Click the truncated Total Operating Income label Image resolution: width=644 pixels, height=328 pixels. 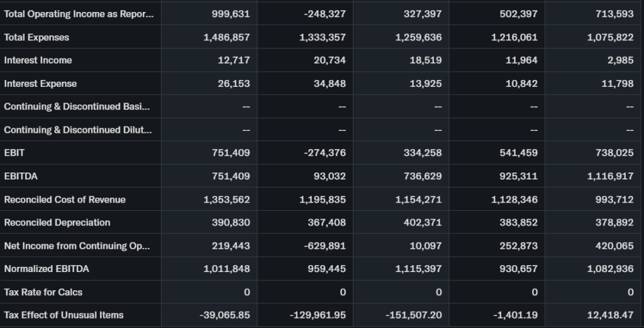point(78,14)
